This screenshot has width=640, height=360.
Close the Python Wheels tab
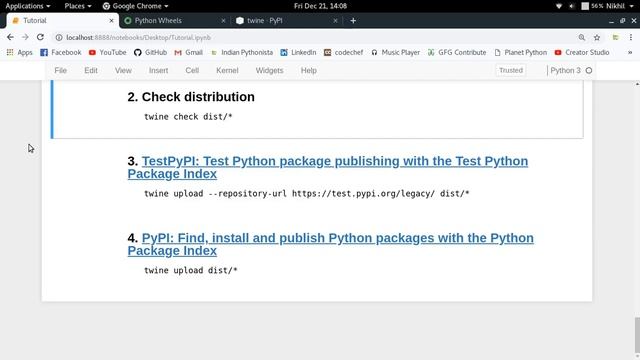[223, 20]
